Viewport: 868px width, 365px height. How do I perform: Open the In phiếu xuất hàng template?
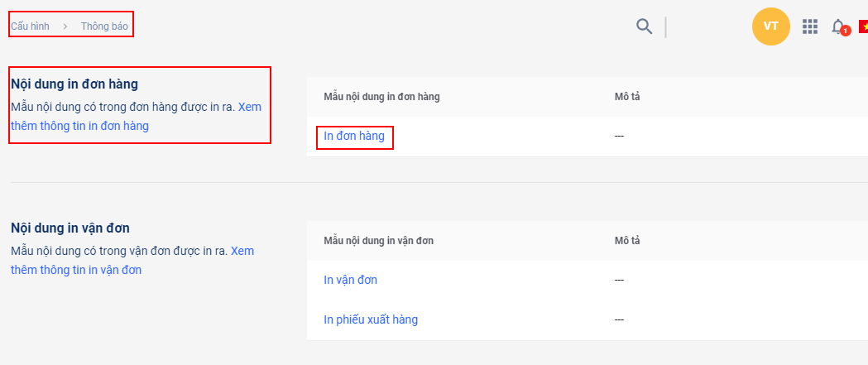pyautogui.click(x=370, y=319)
